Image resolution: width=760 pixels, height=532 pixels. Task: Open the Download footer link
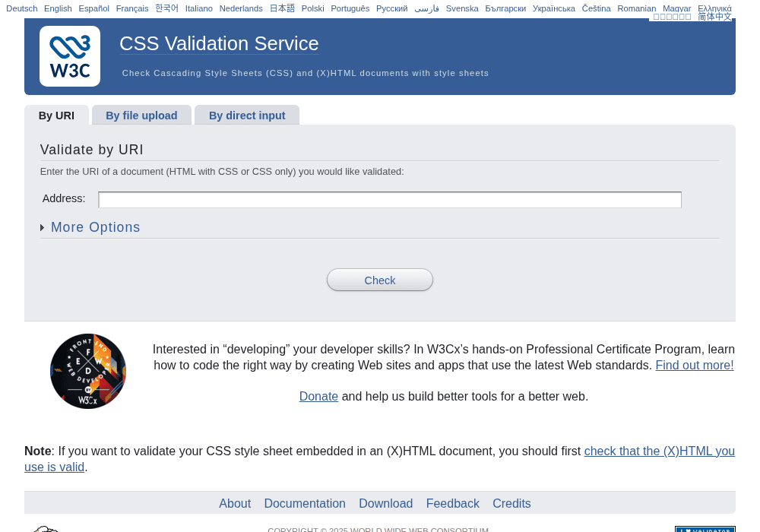pos(385,503)
